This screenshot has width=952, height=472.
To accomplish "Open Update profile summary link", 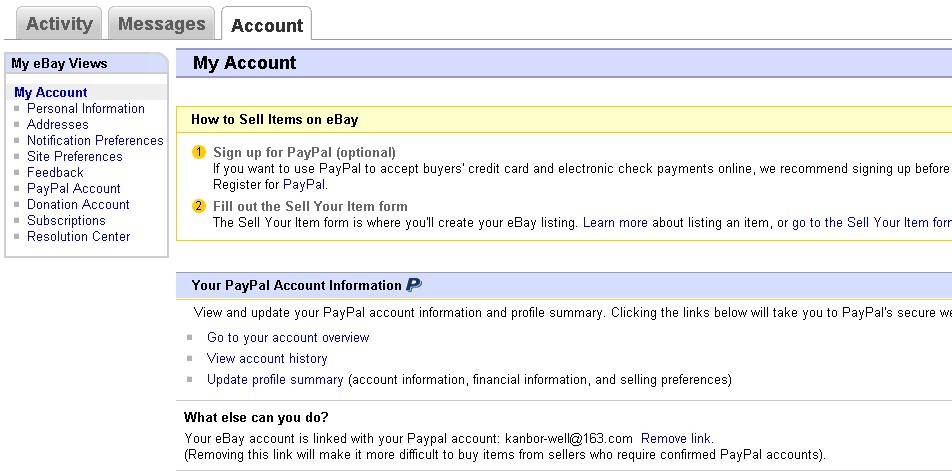I will tap(275, 379).
